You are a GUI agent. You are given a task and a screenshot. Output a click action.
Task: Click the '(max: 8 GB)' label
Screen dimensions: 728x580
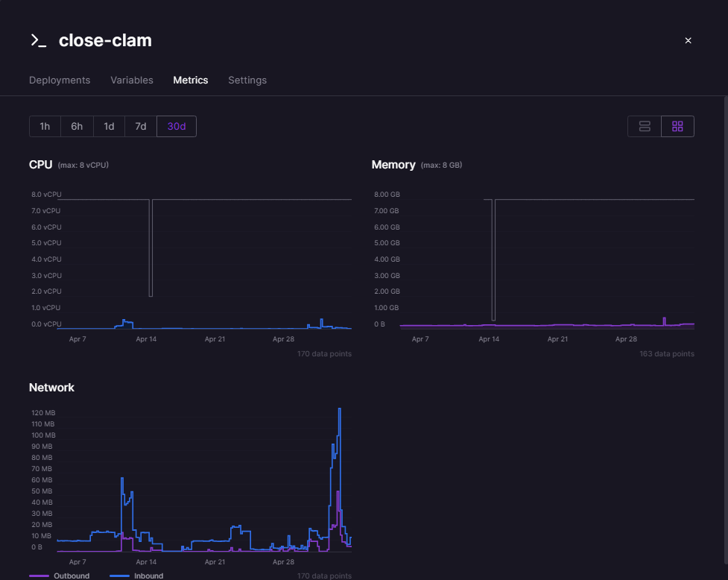click(x=441, y=165)
